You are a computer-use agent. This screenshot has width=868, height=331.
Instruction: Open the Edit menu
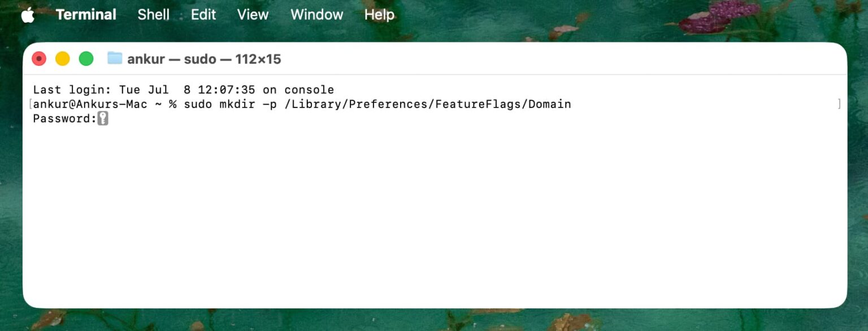pos(203,15)
